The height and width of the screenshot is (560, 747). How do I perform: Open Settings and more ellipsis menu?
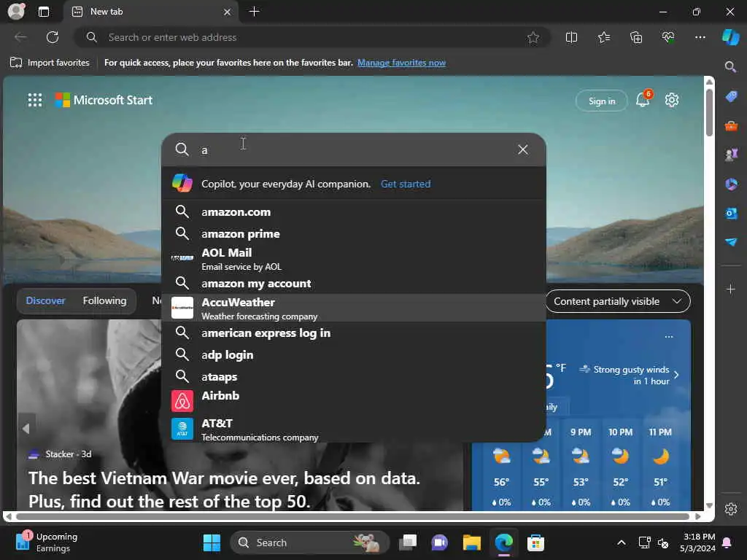pyautogui.click(x=700, y=37)
